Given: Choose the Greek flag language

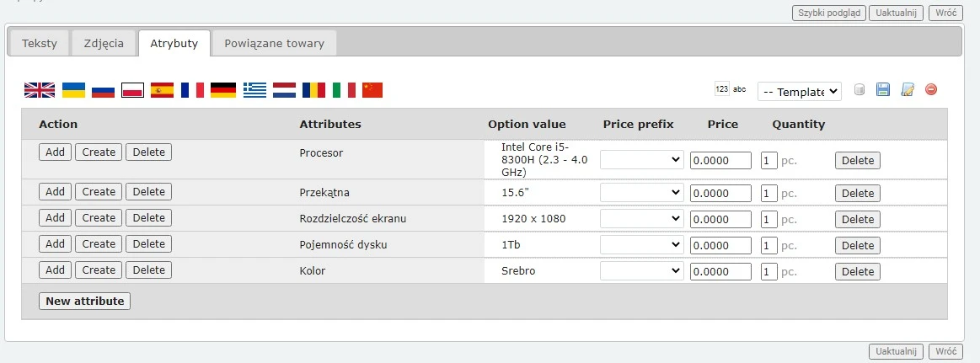Looking at the screenshot, I should click(254, 90).
